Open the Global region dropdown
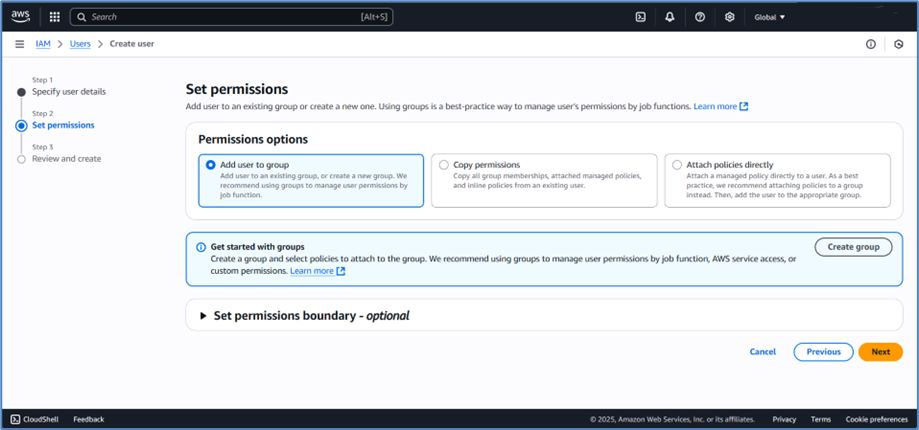The image size is (919, 430). point(769,17)
